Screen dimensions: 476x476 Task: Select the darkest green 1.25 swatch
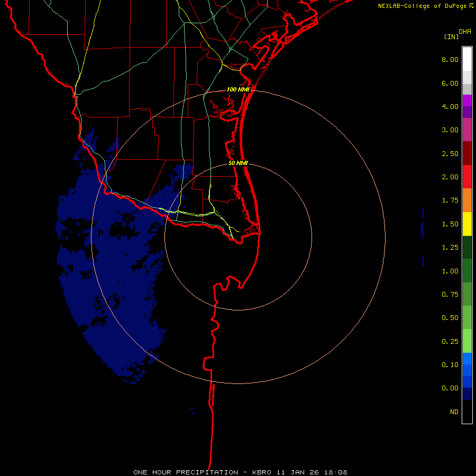(x=467, y=248)
